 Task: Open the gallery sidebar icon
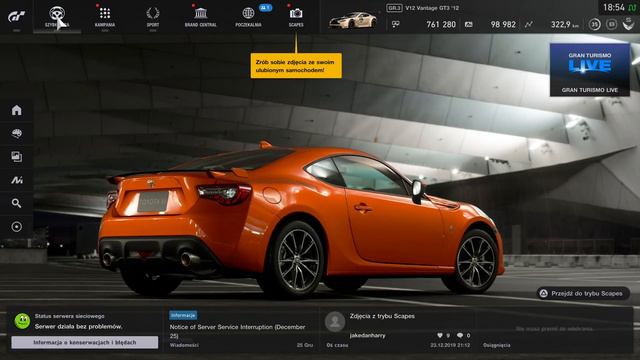[x=17, y=157]
